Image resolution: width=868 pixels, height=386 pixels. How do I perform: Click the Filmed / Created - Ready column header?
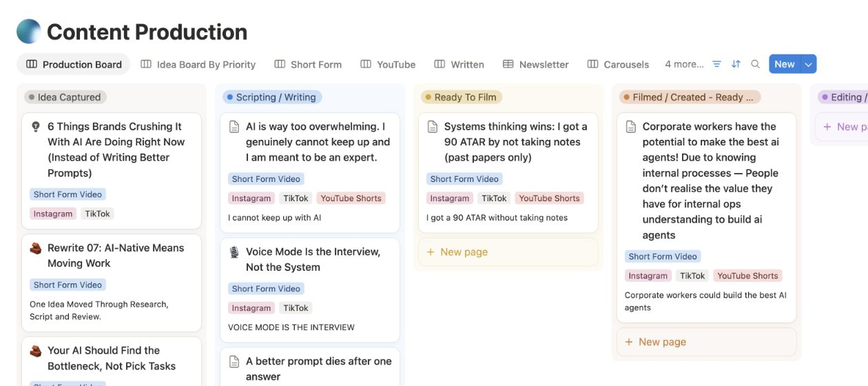tap(690, 97)
